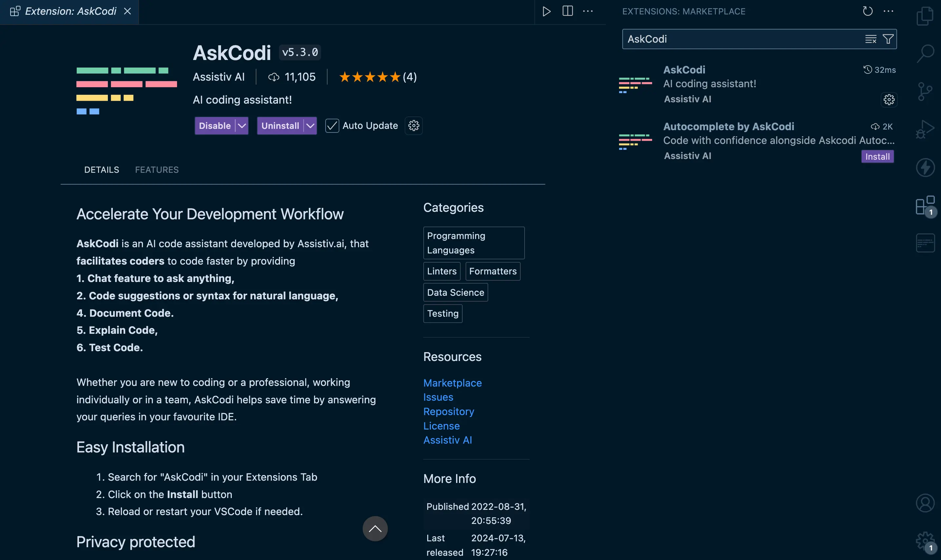Select the DETAILS tab
The image size is (941, 560).
(102, 170)
